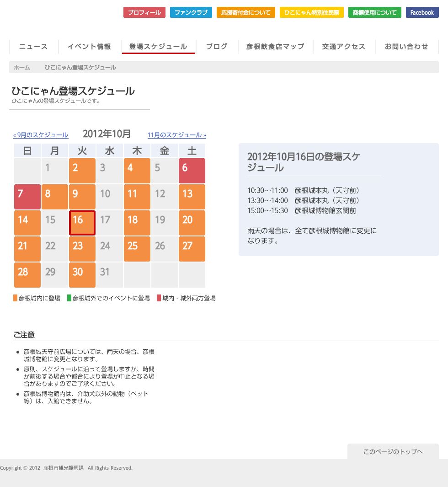Click gray October 1 calendar cell
This screenshot has width=448, height=487.
(55, 171)
